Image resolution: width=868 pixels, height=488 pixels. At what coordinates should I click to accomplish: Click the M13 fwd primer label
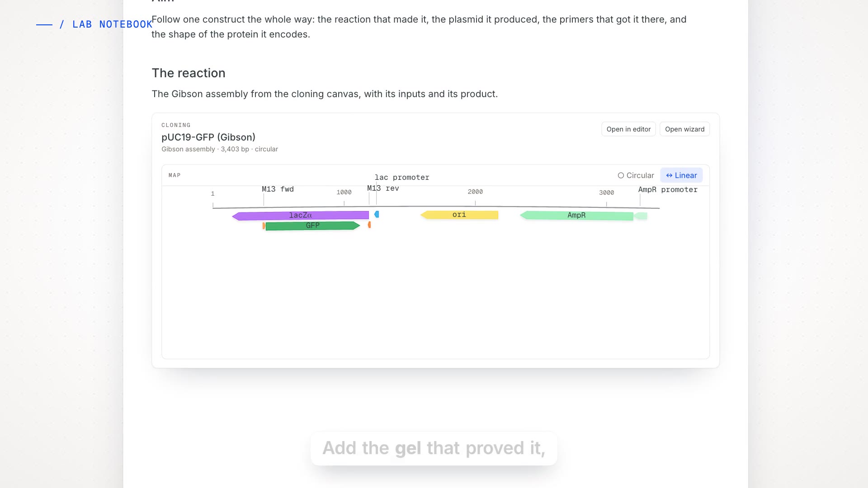tap(278, 189)
